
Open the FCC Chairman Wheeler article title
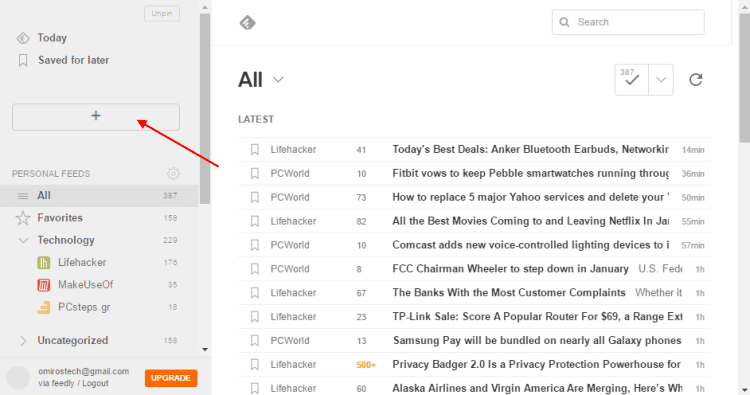(x=510, y=269)
